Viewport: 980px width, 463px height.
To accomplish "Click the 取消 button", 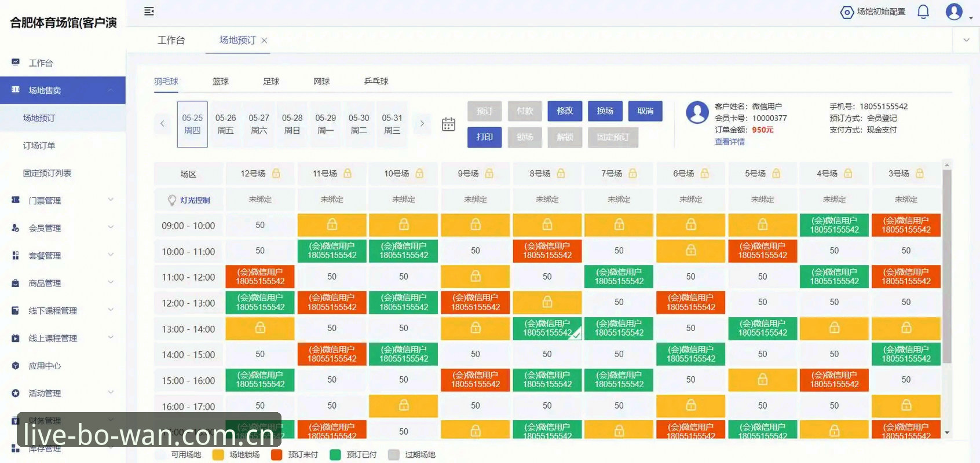I will (x=645, y=111).
